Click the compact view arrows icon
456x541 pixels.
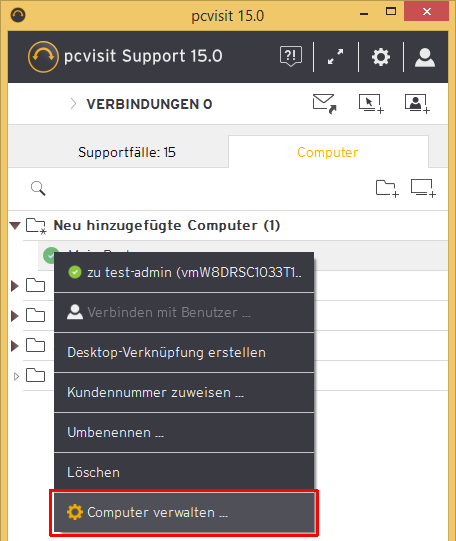pos(335,56)
